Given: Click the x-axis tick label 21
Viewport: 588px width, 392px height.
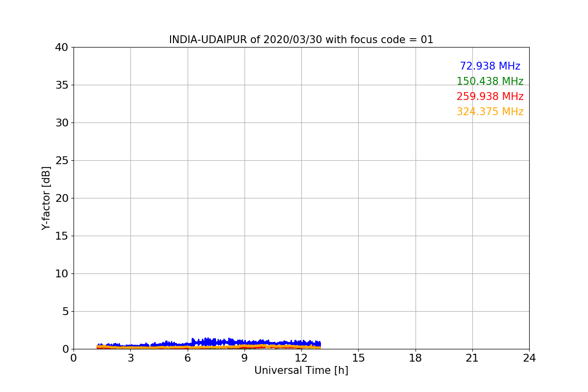Looking at the screenshot, I should [472, 358].
